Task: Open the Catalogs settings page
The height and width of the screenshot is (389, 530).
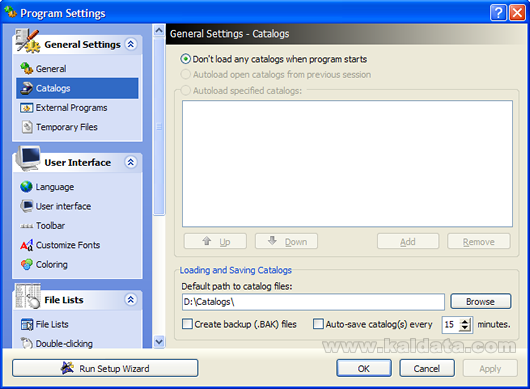Action: click(x=77, y=88)
